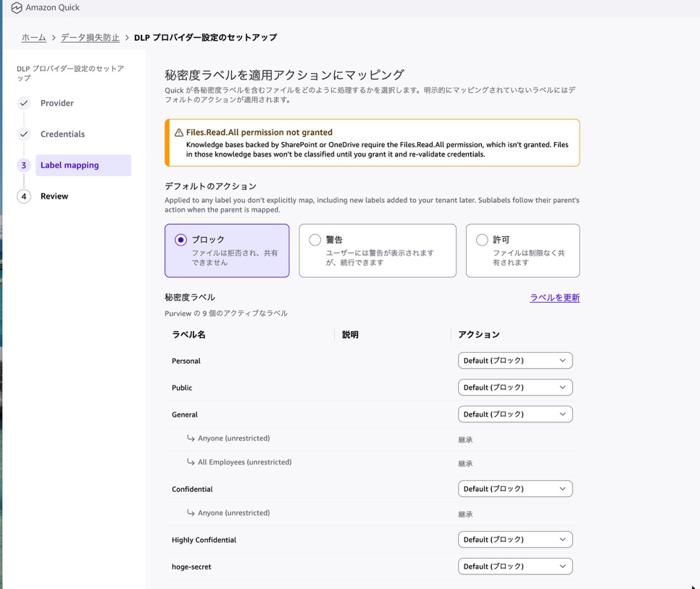Click the Public label name
The width and height of the screenshot is (700, 589).
pyautogui.click(x=182, y=388)
